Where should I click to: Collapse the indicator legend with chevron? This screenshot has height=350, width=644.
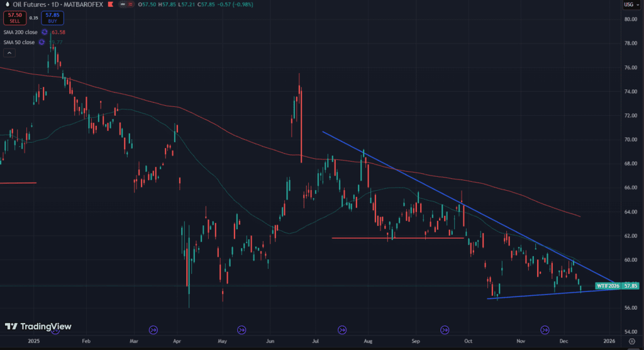[9, 53]
